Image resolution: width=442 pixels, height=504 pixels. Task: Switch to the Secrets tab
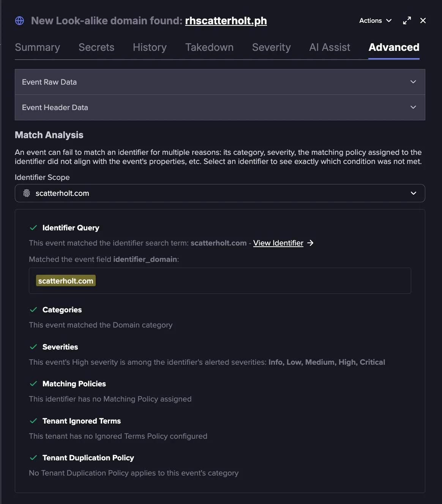pyautogui.click(x=96, y=47)
